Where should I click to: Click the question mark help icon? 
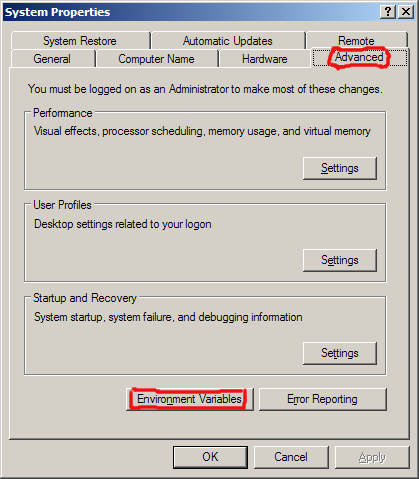[x=388, y=12]
